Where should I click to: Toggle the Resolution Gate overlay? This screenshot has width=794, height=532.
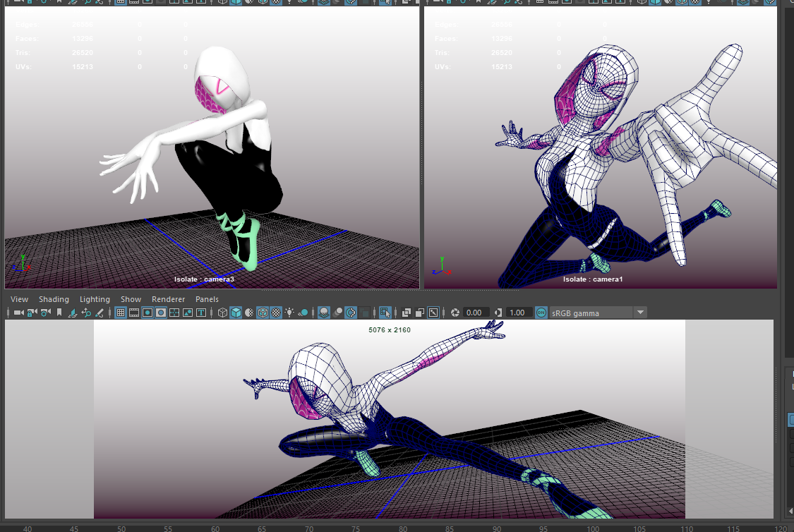pyautogui.click(x=147, y=313)
